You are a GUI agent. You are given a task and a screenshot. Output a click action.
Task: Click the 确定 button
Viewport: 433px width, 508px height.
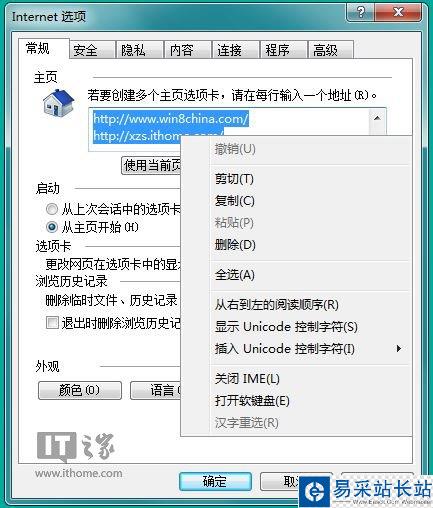[x=215, y=481]
